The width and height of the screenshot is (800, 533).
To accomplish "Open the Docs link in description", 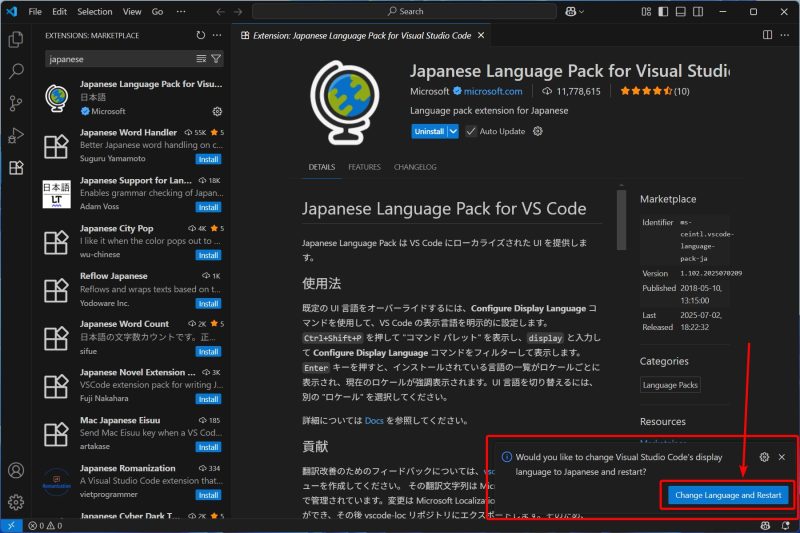I will (374, 420).
